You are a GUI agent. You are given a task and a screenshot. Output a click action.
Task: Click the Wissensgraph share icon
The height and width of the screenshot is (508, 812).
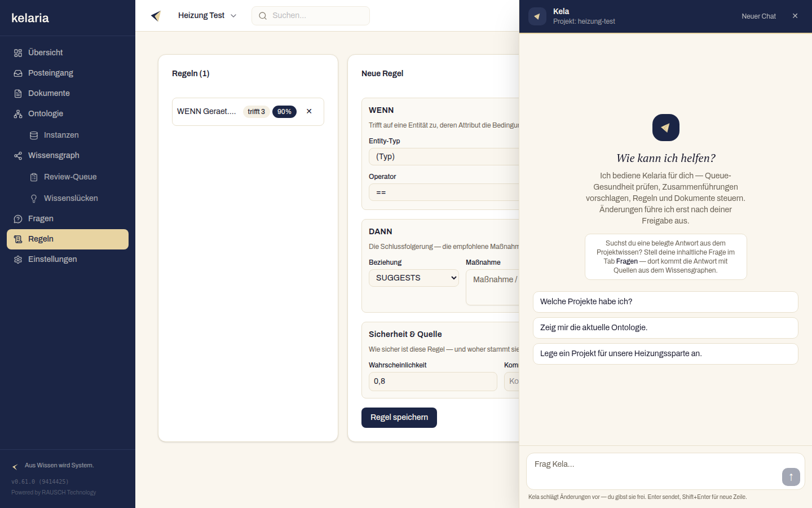pyautogui.click(x=18, y=156)
